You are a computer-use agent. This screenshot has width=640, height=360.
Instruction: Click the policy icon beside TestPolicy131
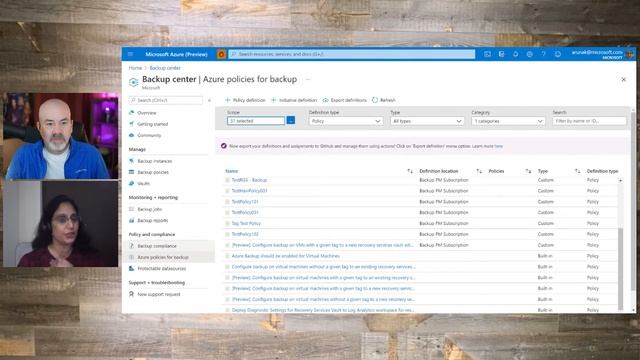click(227, 202)
